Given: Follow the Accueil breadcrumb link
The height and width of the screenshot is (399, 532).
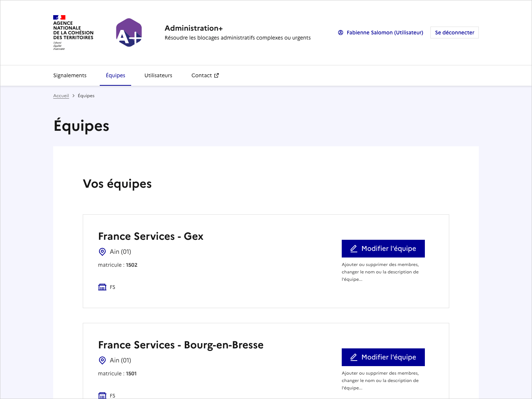Looking at the screenshot, I should [x=61, y=95].
